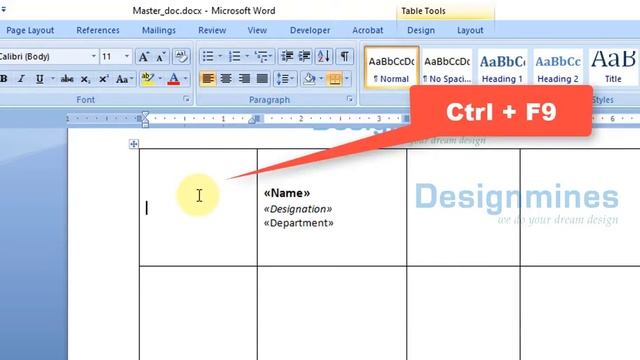Align text right
The width and height of the screenshot is (640, 360).
[x=244, y=78]
